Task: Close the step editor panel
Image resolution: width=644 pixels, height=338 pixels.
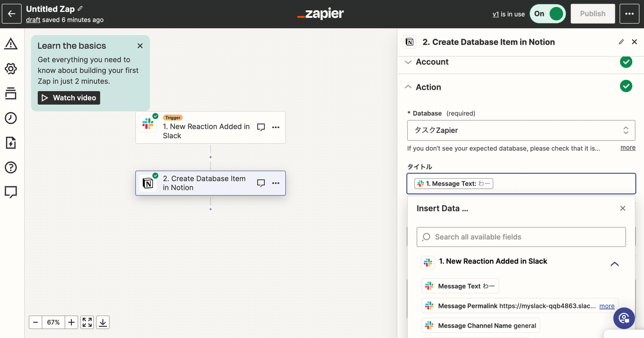Action: 634,42
